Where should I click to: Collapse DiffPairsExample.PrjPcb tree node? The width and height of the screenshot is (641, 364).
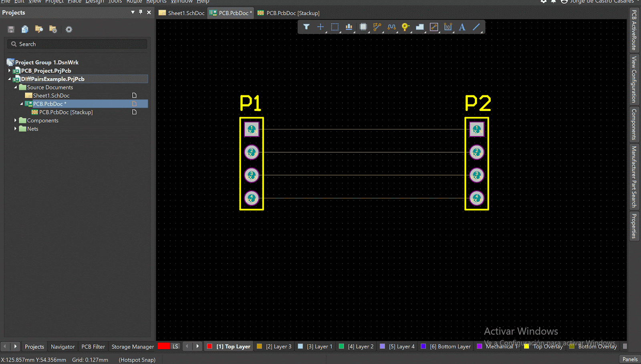point(10,79)
